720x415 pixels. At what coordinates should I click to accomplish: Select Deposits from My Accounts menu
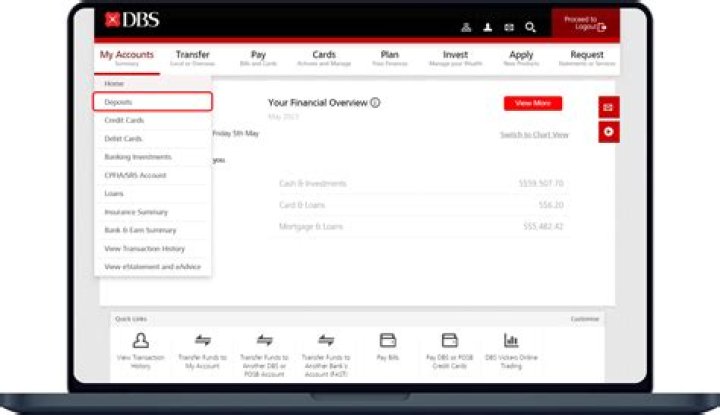152,101
